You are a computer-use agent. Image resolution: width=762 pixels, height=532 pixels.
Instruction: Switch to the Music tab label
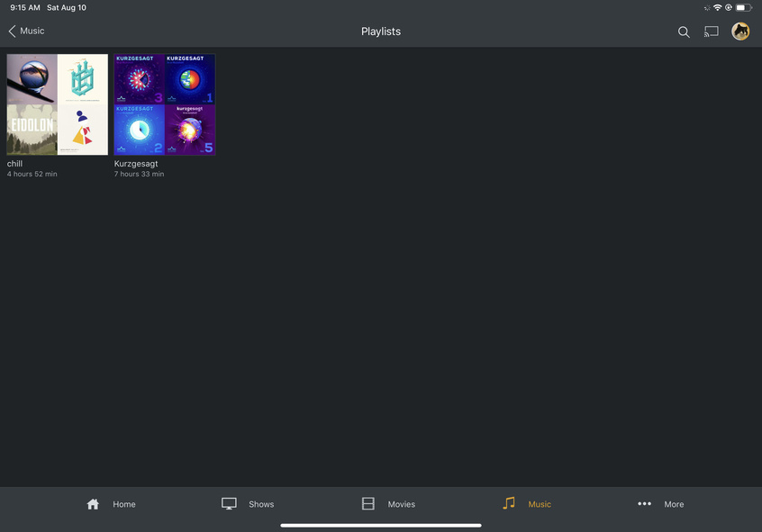540,504
